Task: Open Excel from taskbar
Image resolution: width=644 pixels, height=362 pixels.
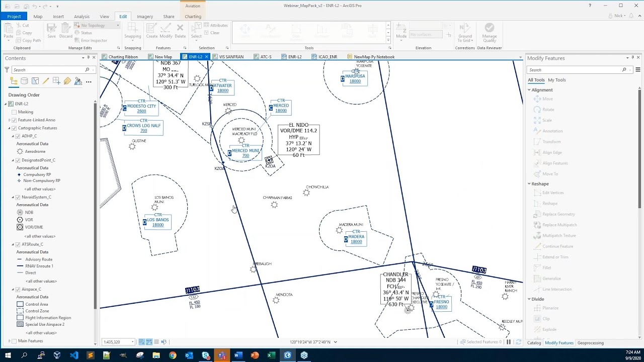Action: coord(271,355)
